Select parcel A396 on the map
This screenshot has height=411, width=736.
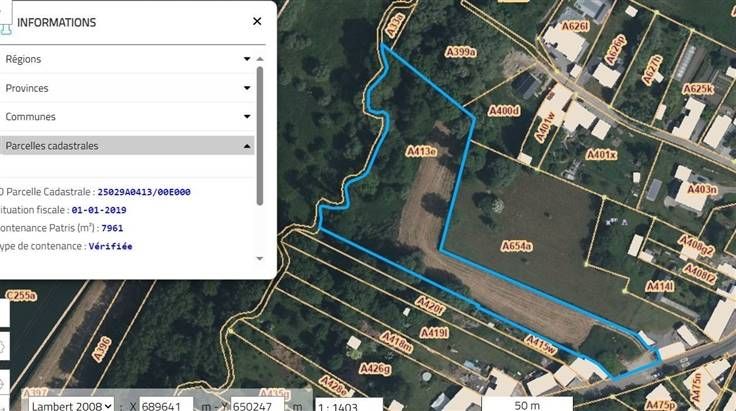pyautogui.click(x=102, y=349)
